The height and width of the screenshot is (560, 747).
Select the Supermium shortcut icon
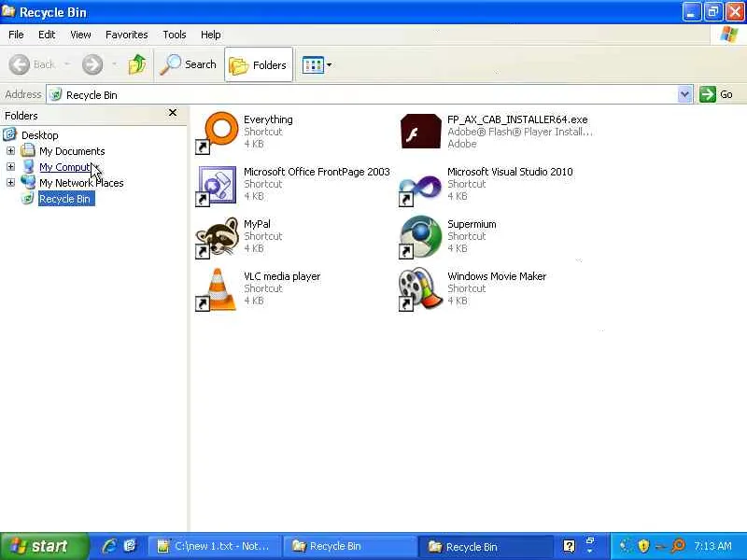coord(420,237)
